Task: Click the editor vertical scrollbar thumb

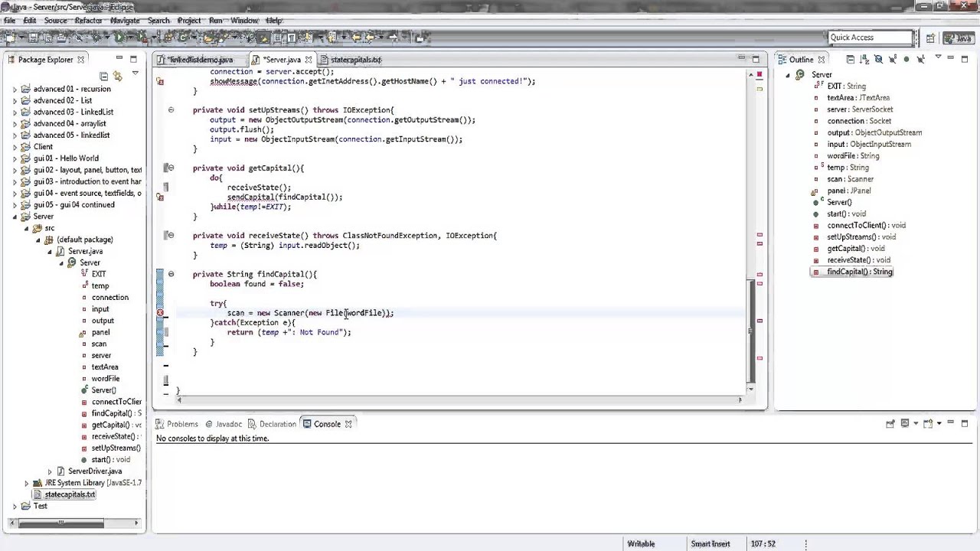Action: (751, 330)
